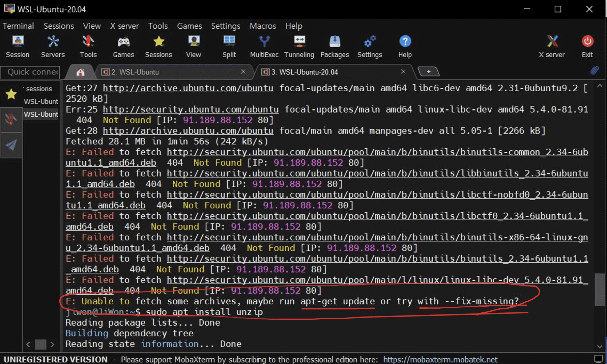This screenshot has width=607, height=364.
Task: Start the X server toolbar icon
Action: (x=552, y=46)
